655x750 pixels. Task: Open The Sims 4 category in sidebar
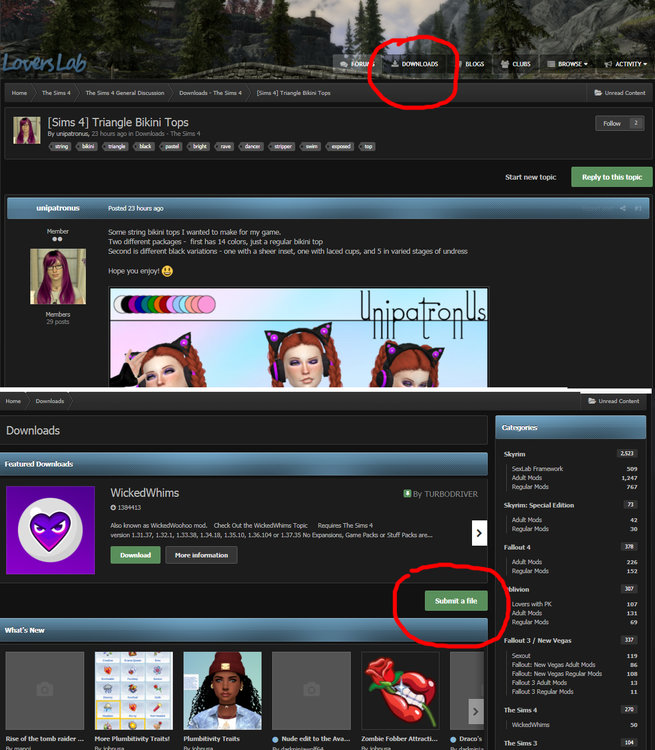[520, 710]
